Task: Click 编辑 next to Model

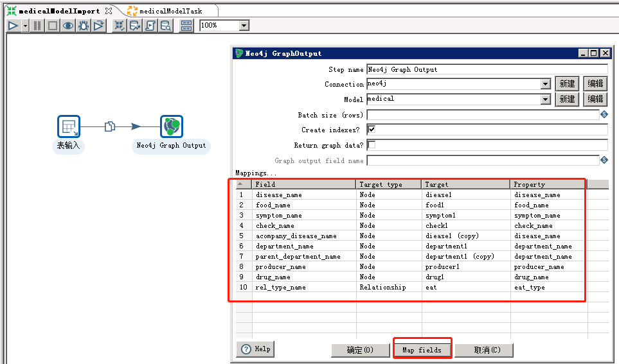Action: click(x=595, y=100)
